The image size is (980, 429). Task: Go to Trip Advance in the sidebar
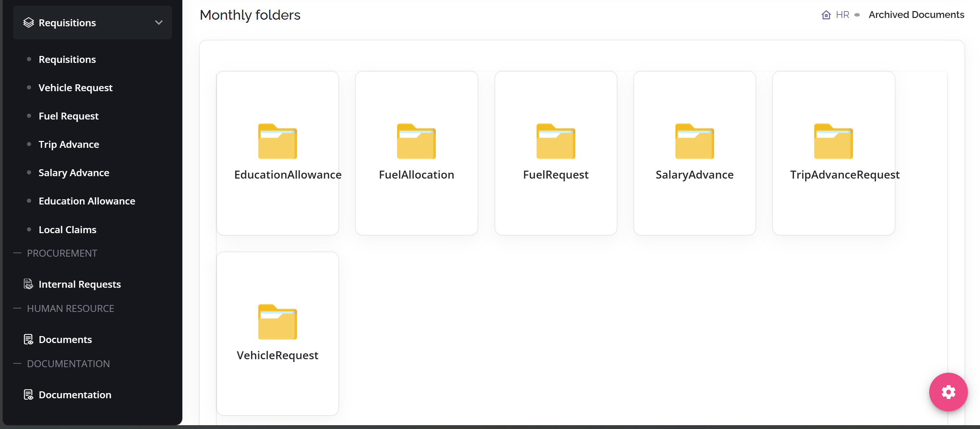68,144
